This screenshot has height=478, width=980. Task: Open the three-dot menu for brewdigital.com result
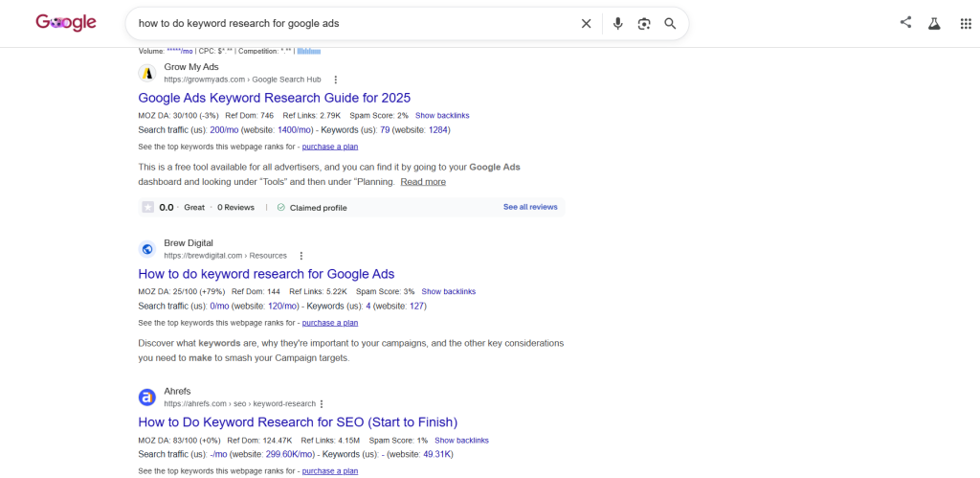[301, 255]
